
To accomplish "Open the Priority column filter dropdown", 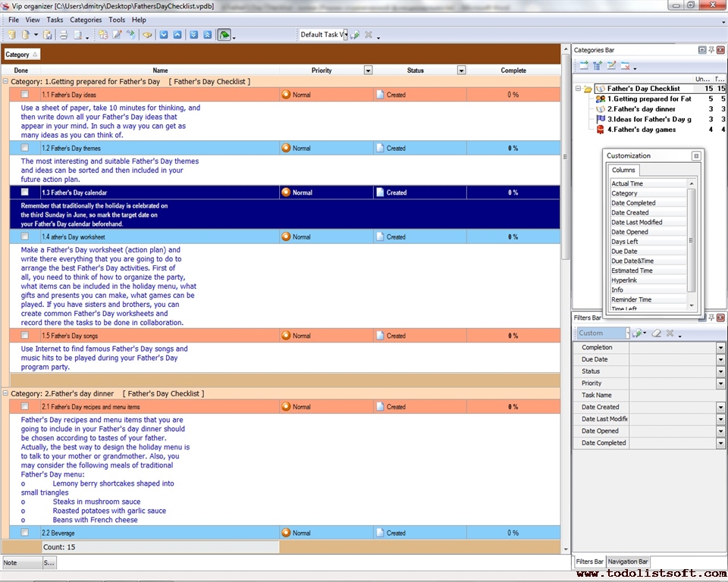I will (x=368, y=70).
